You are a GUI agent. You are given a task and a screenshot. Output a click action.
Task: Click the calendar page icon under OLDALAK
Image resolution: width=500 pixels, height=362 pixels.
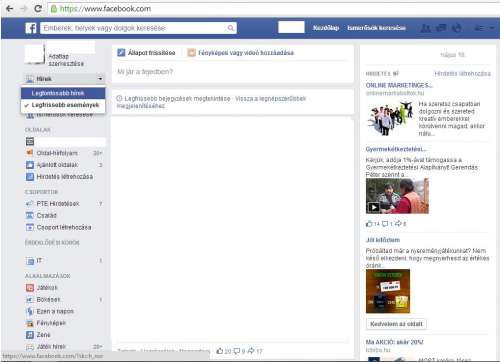30,141
